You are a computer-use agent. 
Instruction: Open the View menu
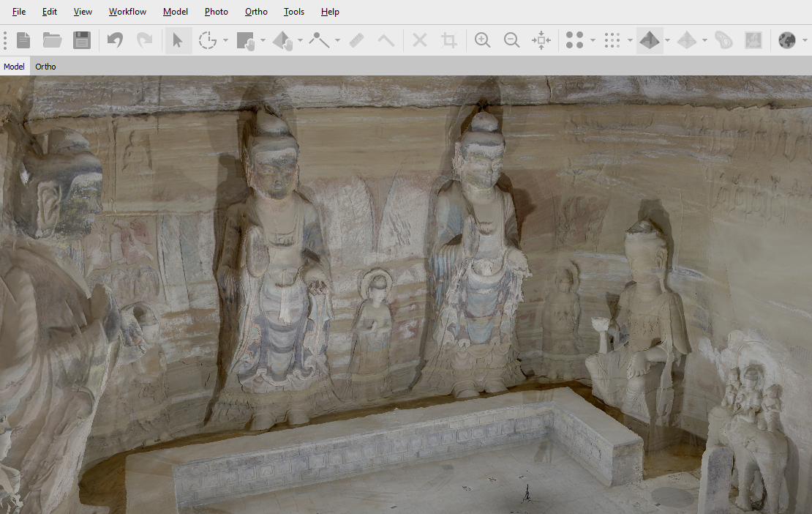pyautogui.click(x=83, y=12)
